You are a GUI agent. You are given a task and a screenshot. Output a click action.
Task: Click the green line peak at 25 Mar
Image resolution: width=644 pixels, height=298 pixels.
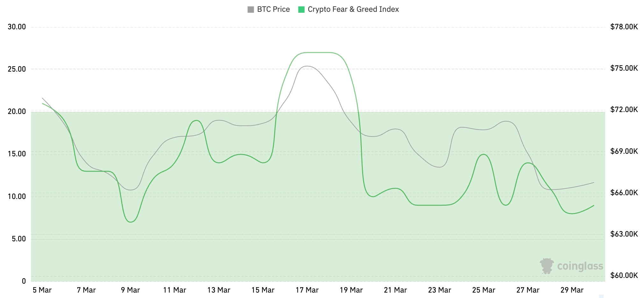tap(484, 154)
